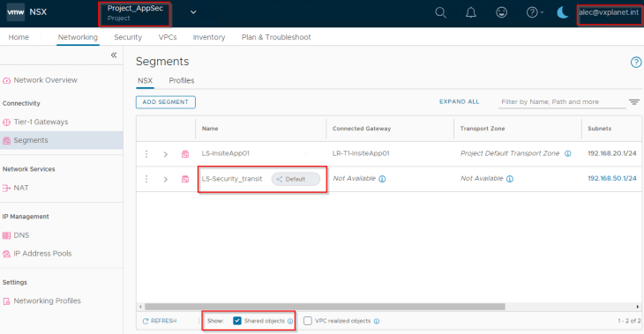
Task: Open the VPCs tab
Action: 168,37
